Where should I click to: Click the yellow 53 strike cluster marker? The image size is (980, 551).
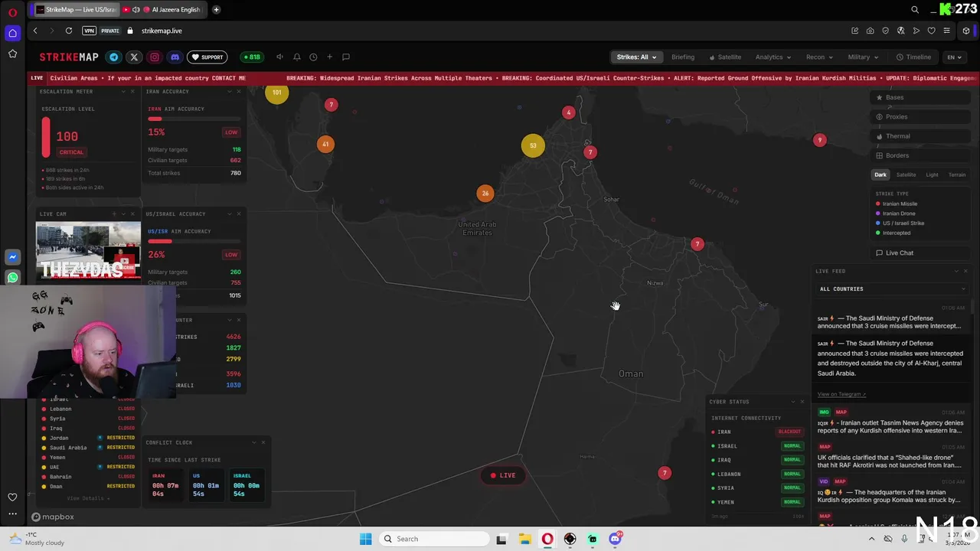533,145
